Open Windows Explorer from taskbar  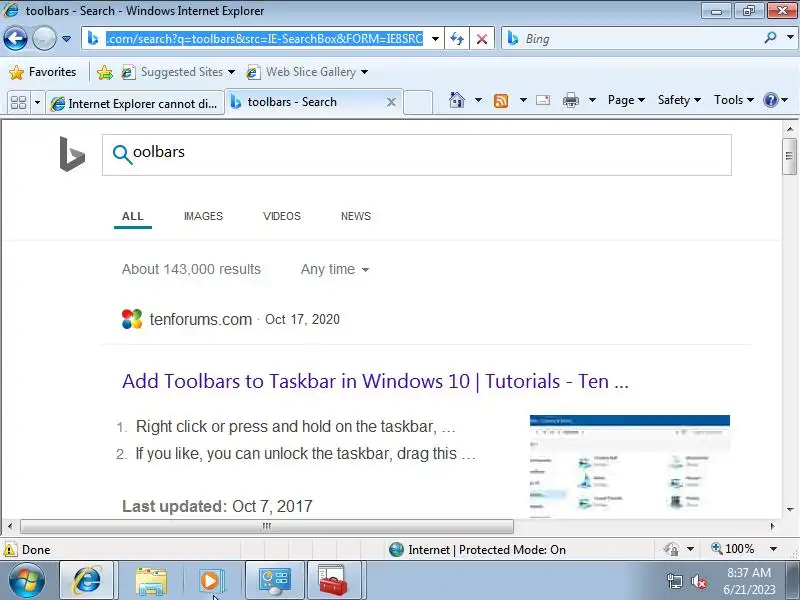[x=151, y=581]
